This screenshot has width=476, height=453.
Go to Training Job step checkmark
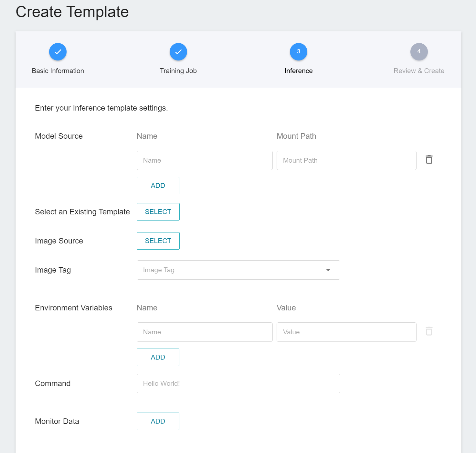(x=178, y=52)
